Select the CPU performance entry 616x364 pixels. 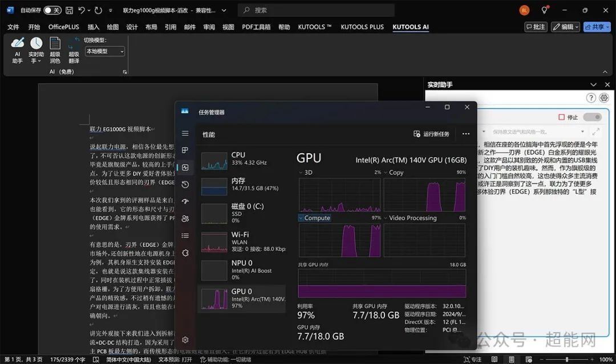(x=242, y=160)
